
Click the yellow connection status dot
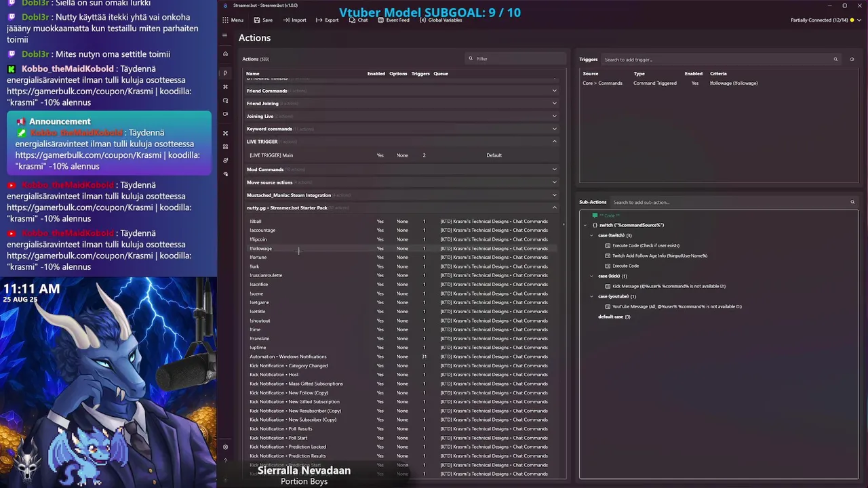(853, 20)
